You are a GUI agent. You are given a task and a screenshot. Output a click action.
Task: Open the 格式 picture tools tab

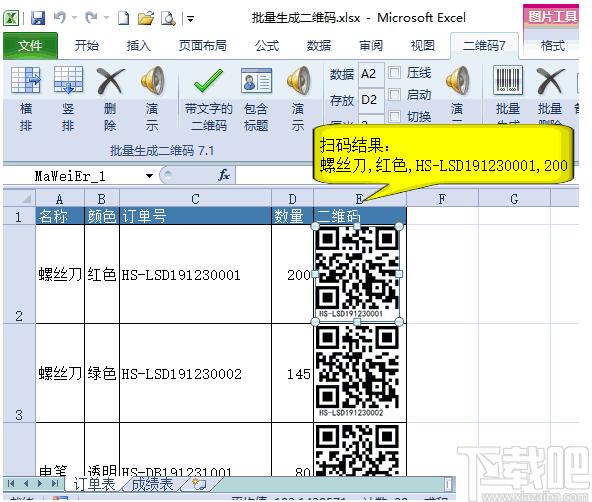(x=552, y=46)
